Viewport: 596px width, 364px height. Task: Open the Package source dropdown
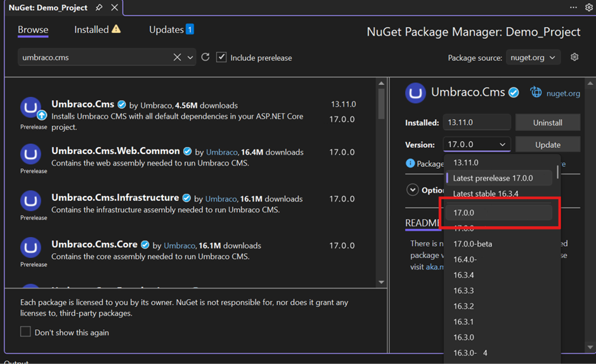[533, 57]
